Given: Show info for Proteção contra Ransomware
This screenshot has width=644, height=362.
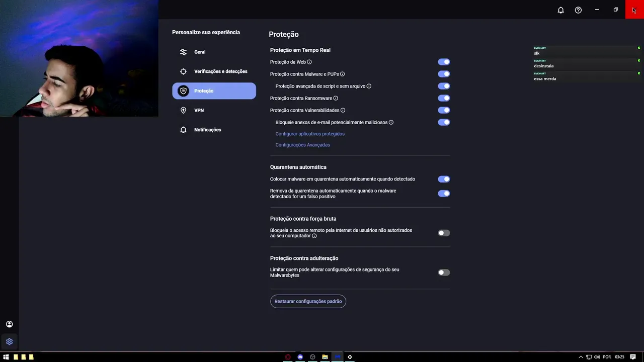Looking at the screenshot, I should point(336,99).
